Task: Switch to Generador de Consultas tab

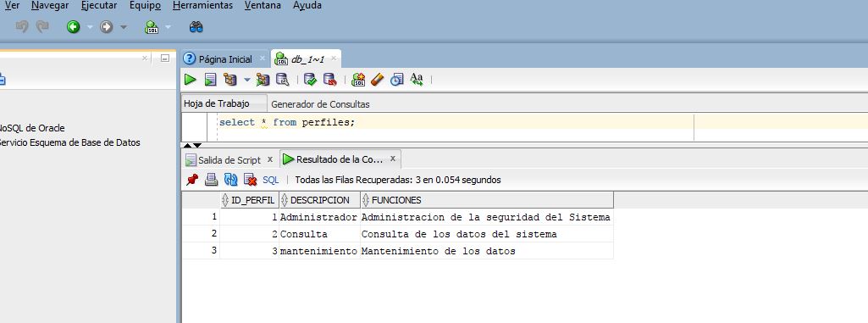Action: coord(320,104)
